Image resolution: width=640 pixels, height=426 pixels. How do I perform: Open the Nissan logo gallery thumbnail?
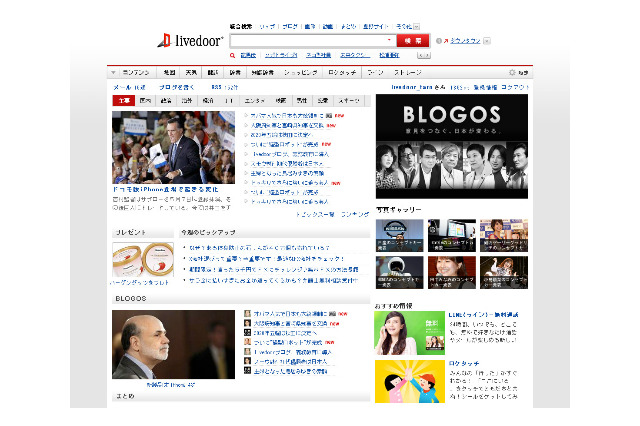399,235
